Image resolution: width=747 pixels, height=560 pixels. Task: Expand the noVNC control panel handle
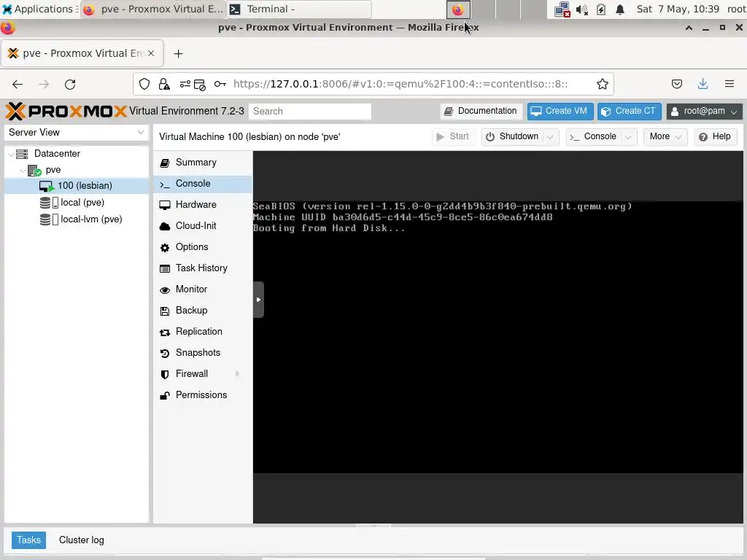(258, 300)
